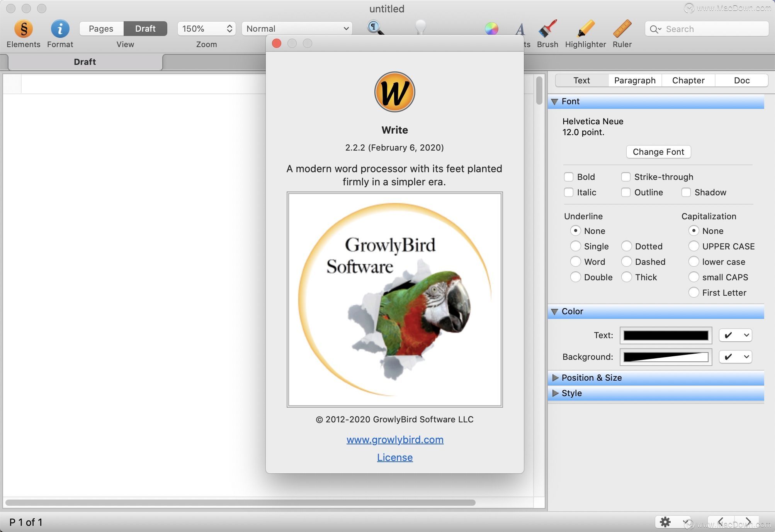Toggle the Ruler tool
Viewport: 775px width, 532px height.
point(622,29)
